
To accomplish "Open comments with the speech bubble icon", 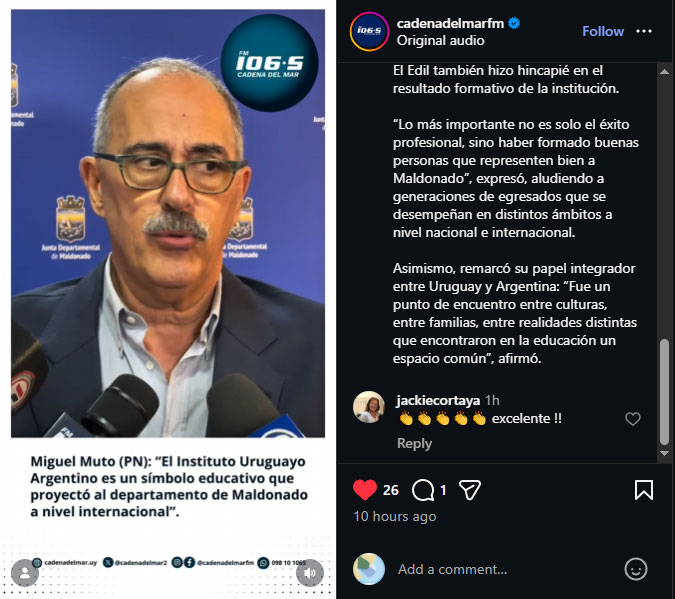I will coord(423,490).
